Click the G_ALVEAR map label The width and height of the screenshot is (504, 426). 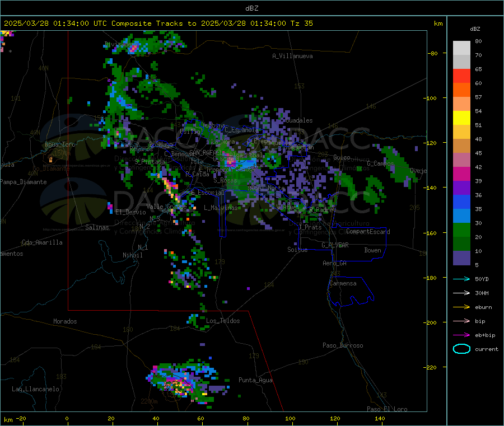click(335, 245)
